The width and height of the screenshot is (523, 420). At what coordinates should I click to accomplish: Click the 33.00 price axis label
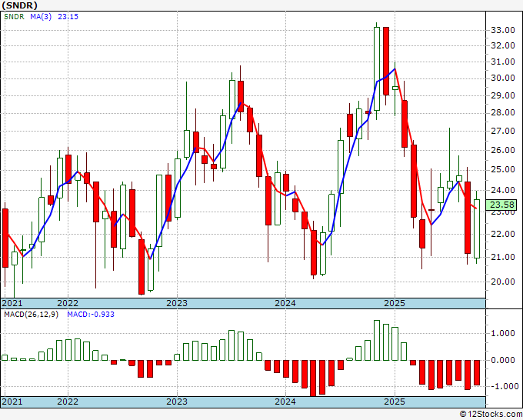(503, 30)
